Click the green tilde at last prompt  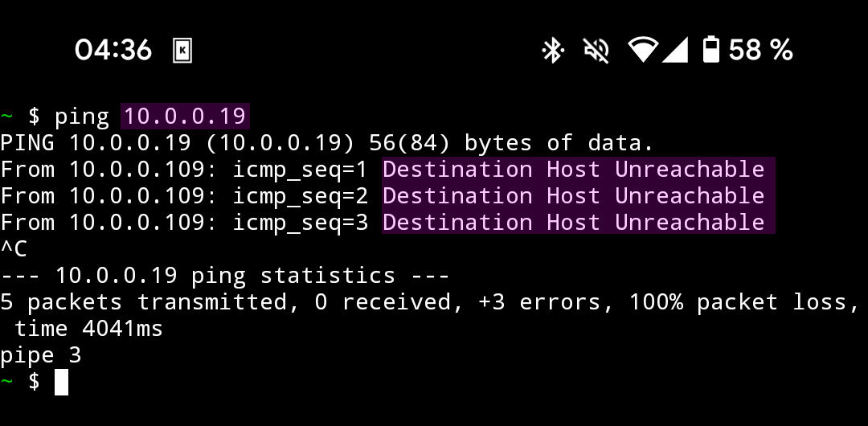click(6, 382)
